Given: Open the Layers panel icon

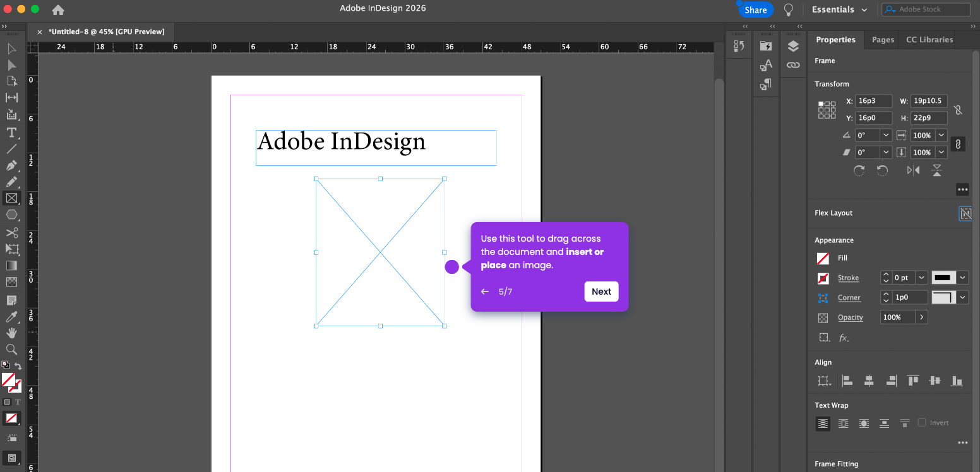Looking at the screenshot, I should pos(793,46).
